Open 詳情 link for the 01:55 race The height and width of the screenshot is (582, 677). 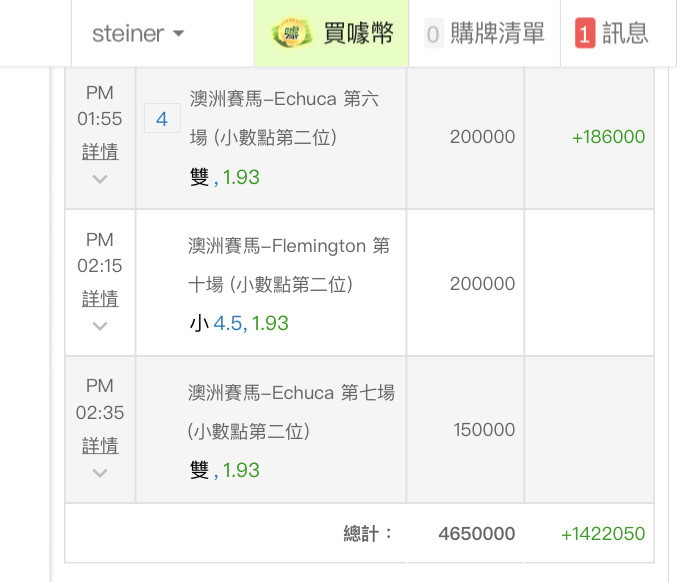[100, 152]
